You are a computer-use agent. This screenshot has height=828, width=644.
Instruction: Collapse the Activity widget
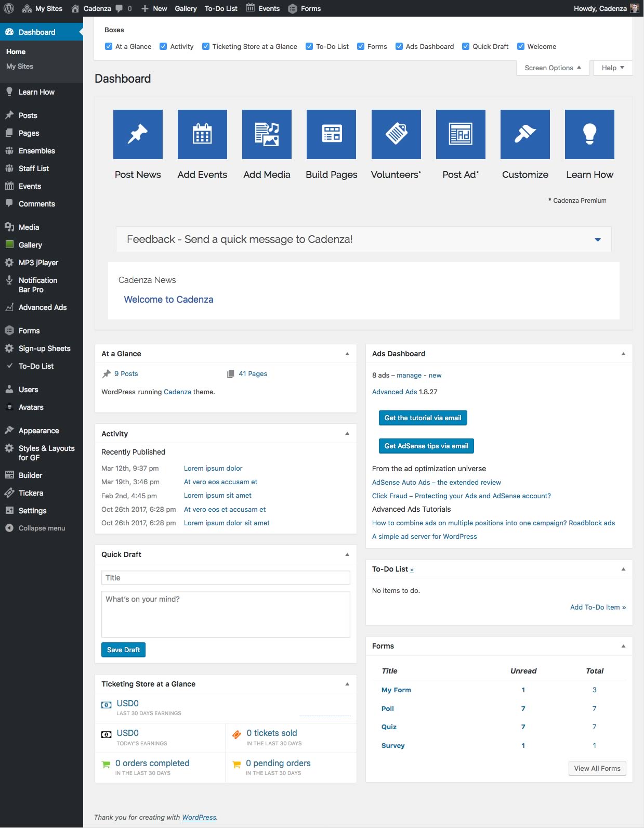[347, 433]
